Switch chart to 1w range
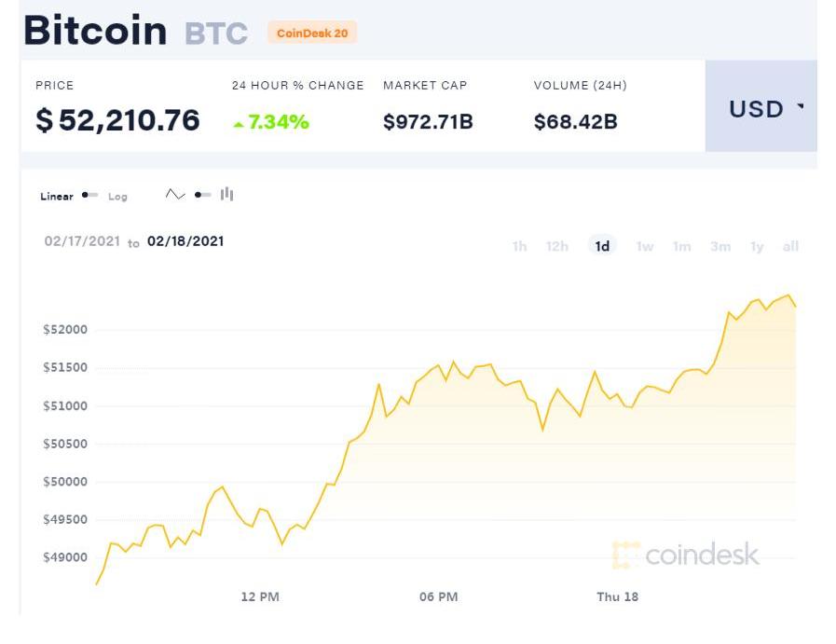The image size is (836, 644). click(x=644, y=246)
